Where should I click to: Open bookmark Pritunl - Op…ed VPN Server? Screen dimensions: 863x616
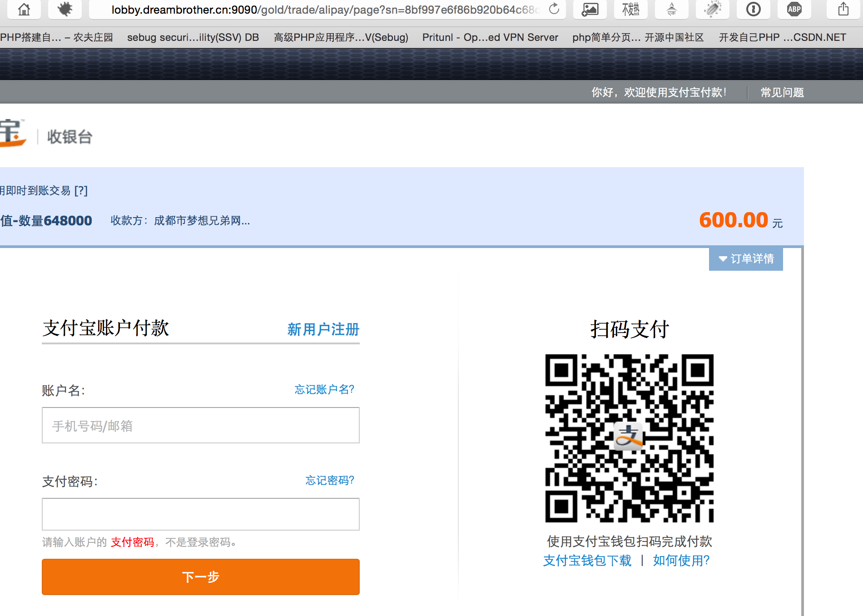click(490, 37)
